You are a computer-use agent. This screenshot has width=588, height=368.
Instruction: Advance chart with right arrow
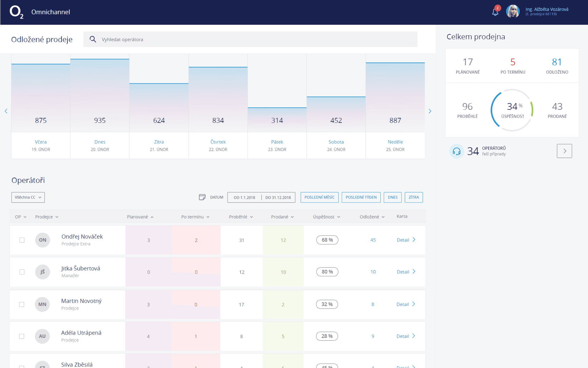430,111
